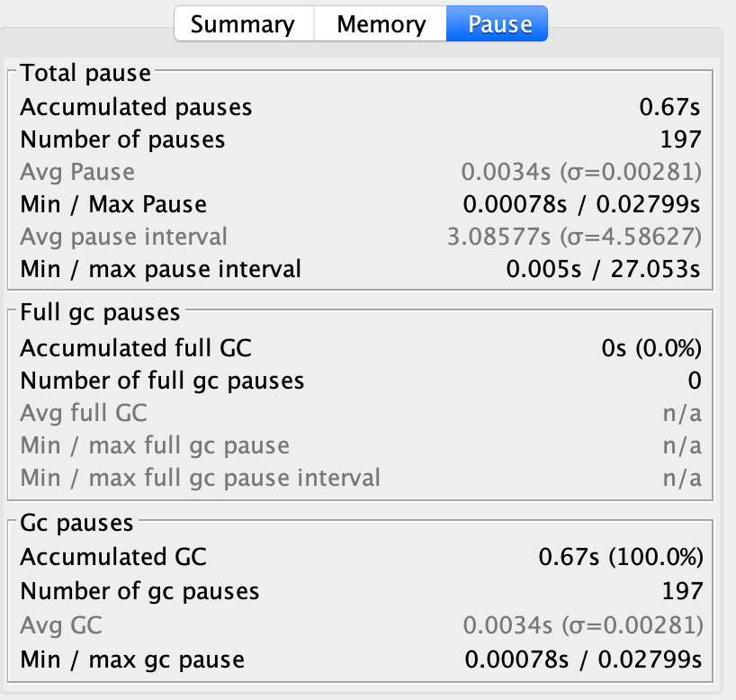
Task: Select the Pause tab
Action: click(499, 24)
